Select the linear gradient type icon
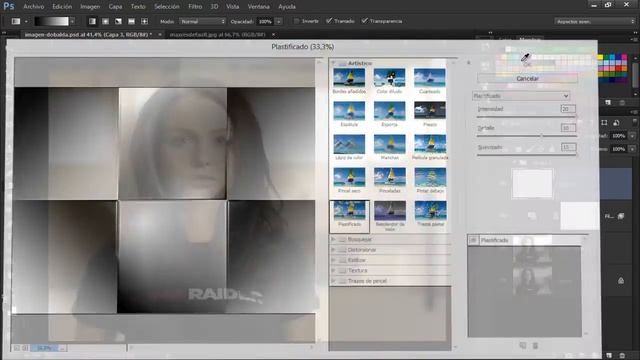 [92, 21]
